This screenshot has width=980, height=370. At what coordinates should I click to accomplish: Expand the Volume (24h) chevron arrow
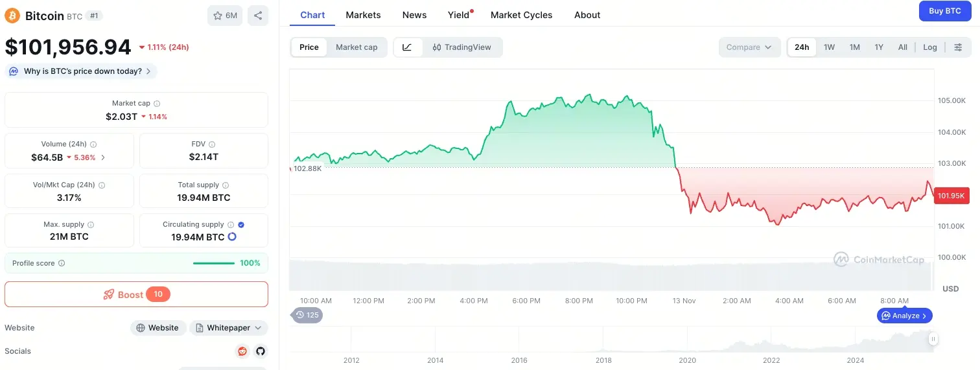[103, 157]
